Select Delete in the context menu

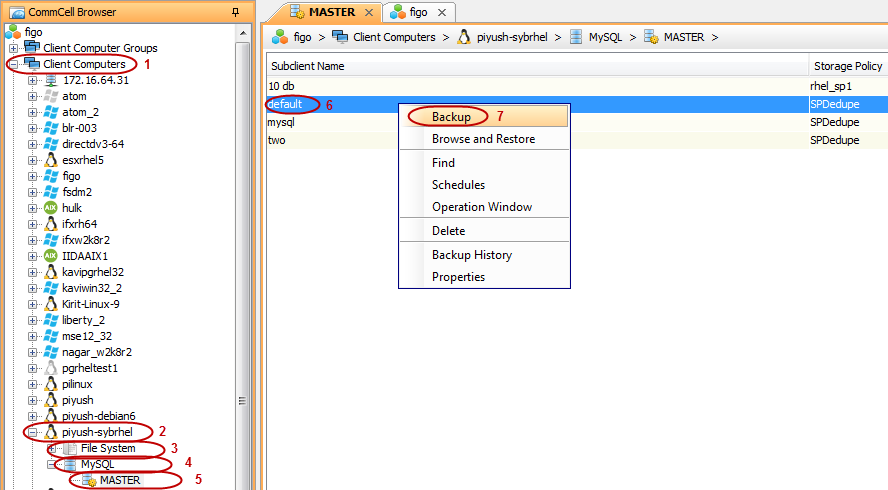(484, 231)
